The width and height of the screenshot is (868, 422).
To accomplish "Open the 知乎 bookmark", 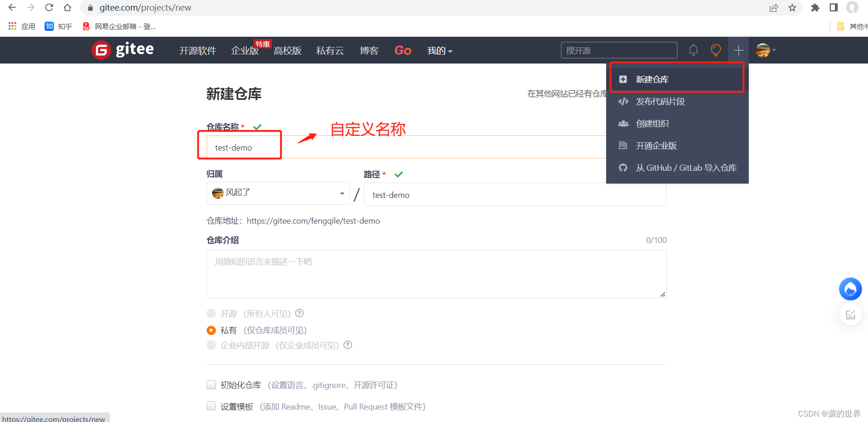I will [58, 26].
